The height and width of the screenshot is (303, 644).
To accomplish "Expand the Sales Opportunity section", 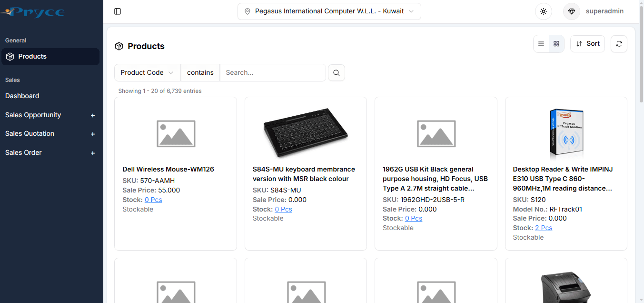I will (92, 115).
